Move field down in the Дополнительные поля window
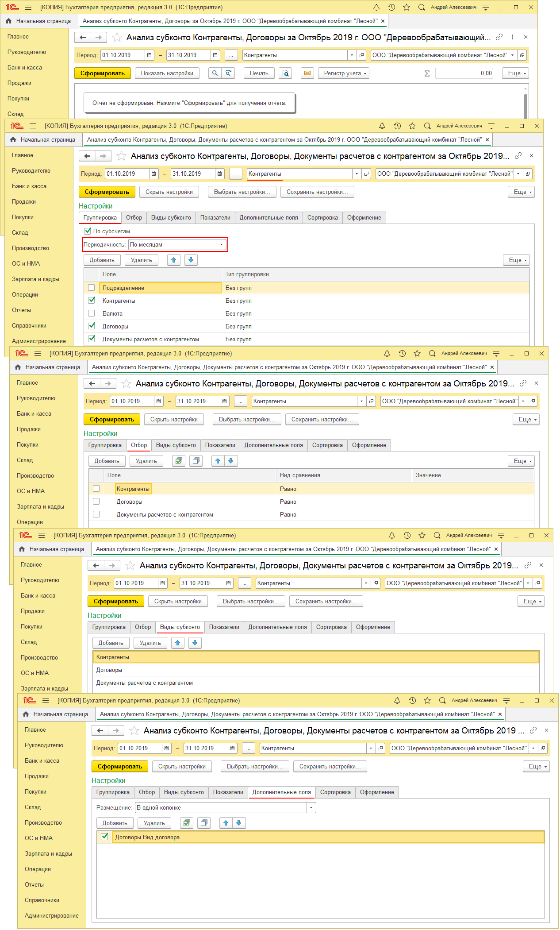The height and width of the screenshot is (930, 560). pyautogui.click(x=239, y=823)
